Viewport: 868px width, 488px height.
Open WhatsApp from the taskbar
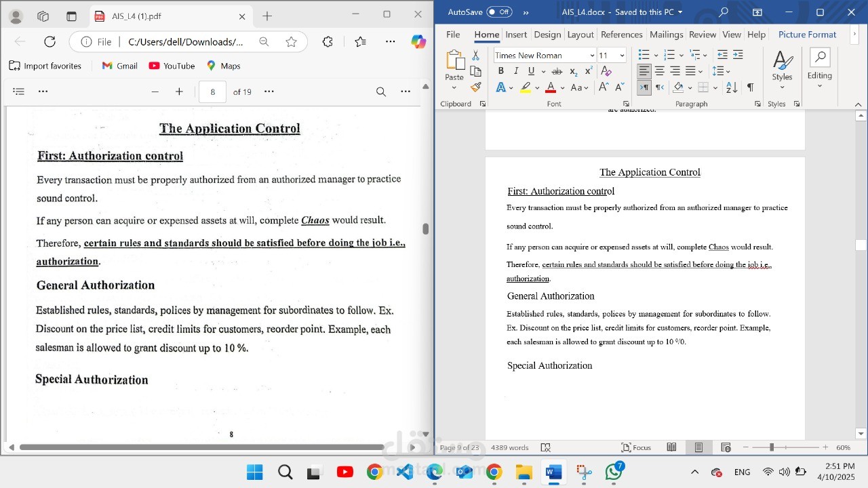tap(614, 472)
